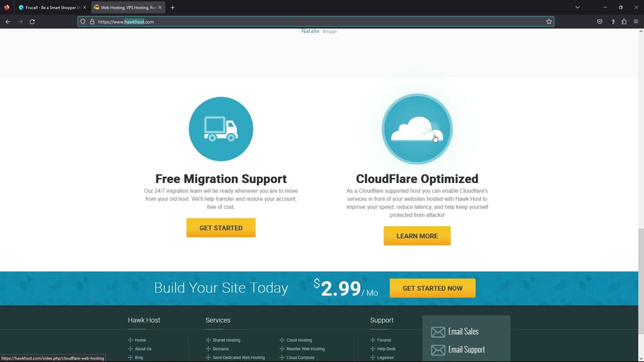Open the Forums support link

point(384,340)
